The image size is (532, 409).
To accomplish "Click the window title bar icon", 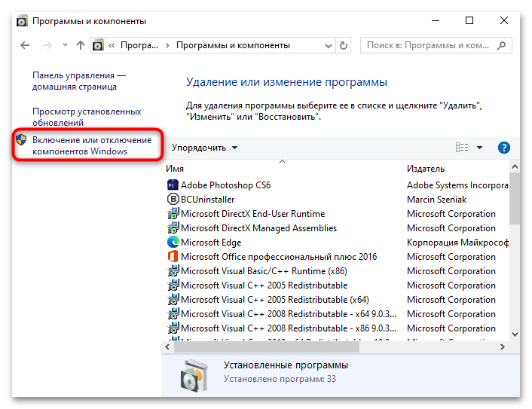I will click(x=22, y=21).
